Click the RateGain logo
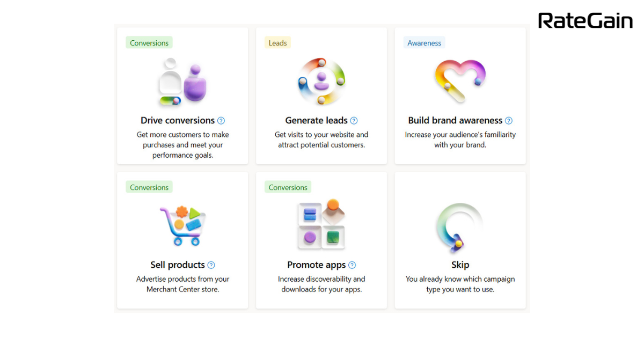Image resolution: width=644 pixels, height=337 pixels. (x=586, y=20)
